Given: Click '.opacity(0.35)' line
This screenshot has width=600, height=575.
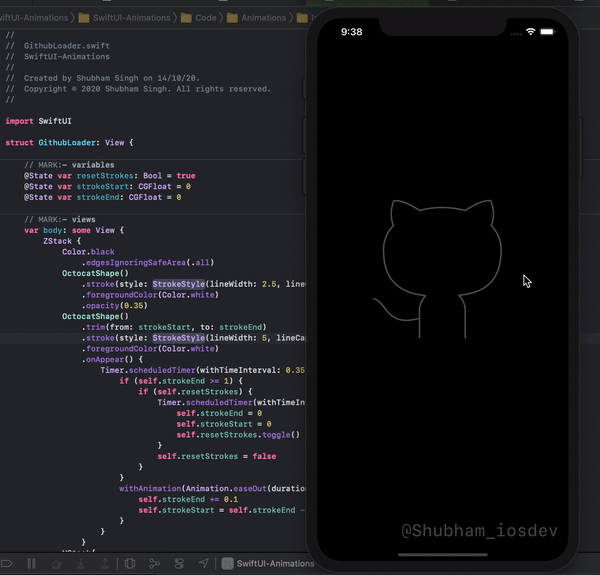Looking at the screenshot, I should 114,305.
